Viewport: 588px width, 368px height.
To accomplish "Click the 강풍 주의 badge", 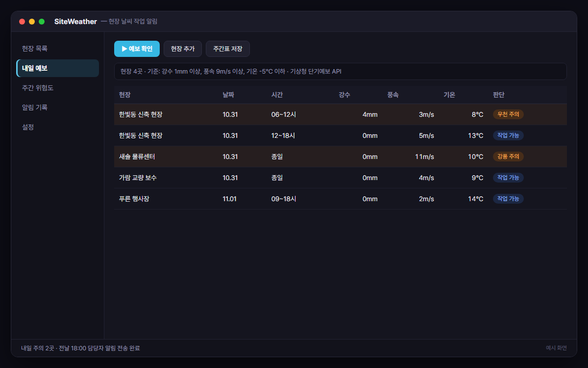I will pyautogui.click(x=508, y=157).
